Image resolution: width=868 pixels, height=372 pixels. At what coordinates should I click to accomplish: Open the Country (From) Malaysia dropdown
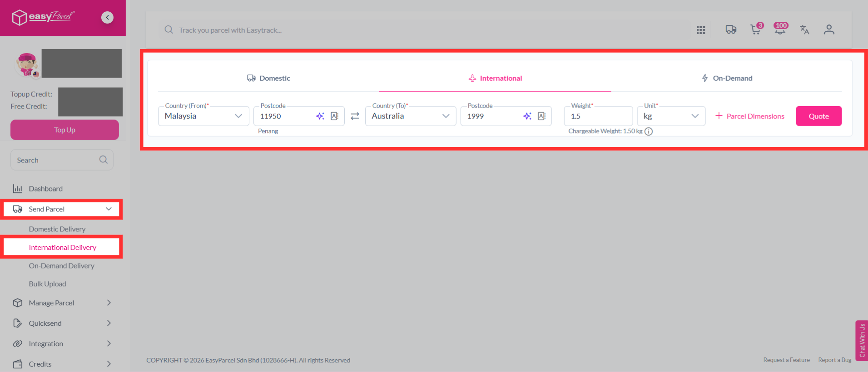[x=203, y=116]
